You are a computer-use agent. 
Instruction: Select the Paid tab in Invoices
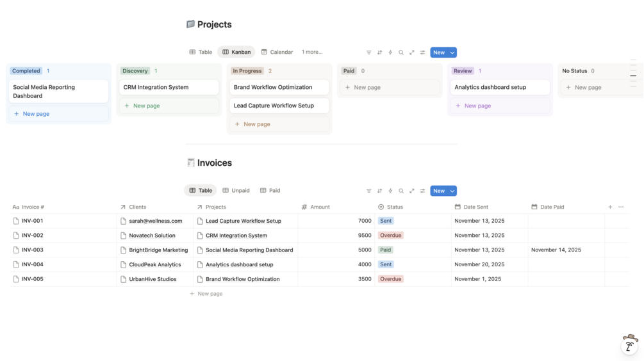[x=270, y=190]
